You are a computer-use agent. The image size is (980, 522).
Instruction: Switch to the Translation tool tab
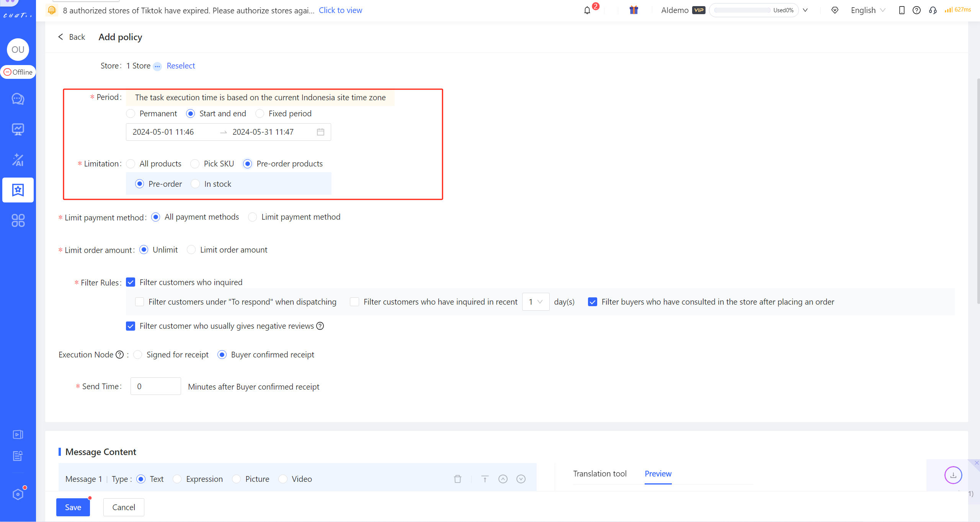599,474
